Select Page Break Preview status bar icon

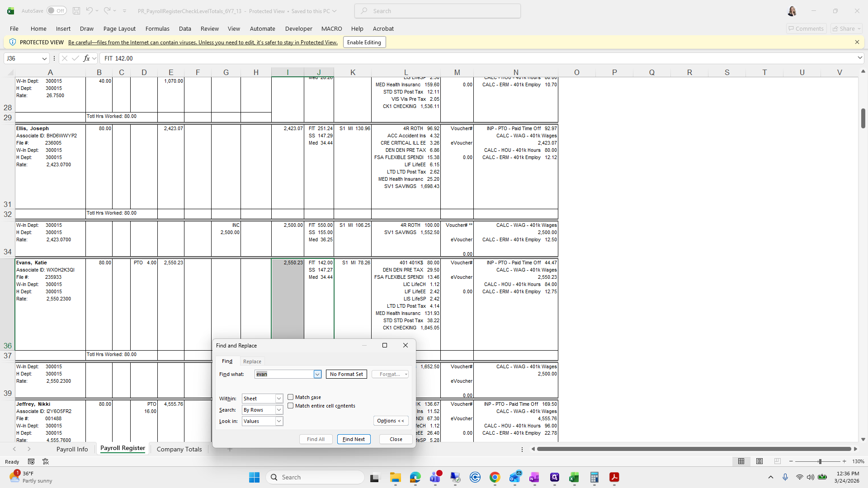[x=777, y=461]
